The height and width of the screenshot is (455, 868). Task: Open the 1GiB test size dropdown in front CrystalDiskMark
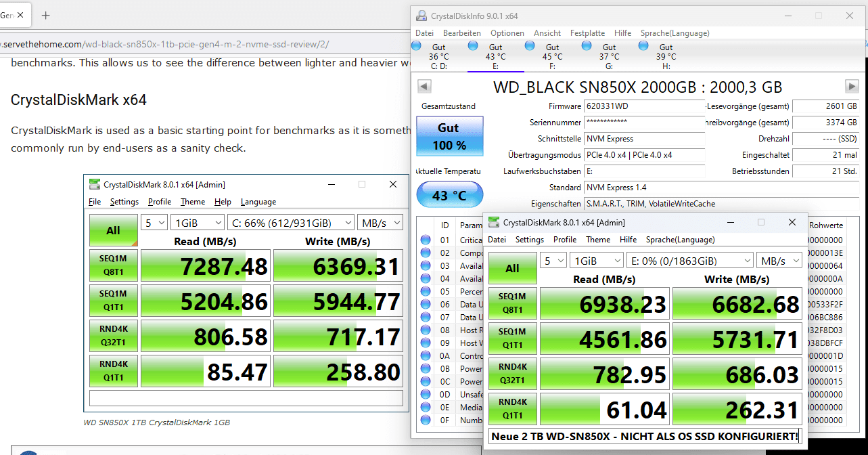[597, 261]
